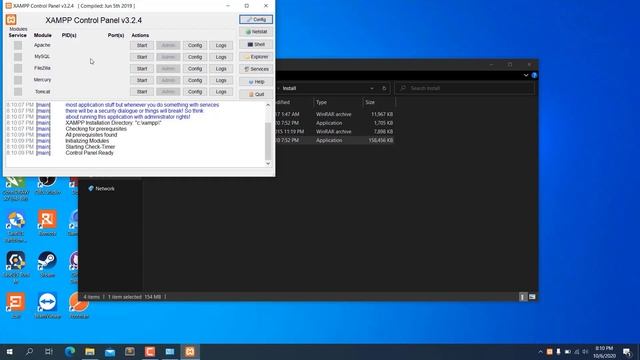Click the XAMPP icon in the taskbar
The width and height of the screenshot is (640, 360).
coord(190,351)
